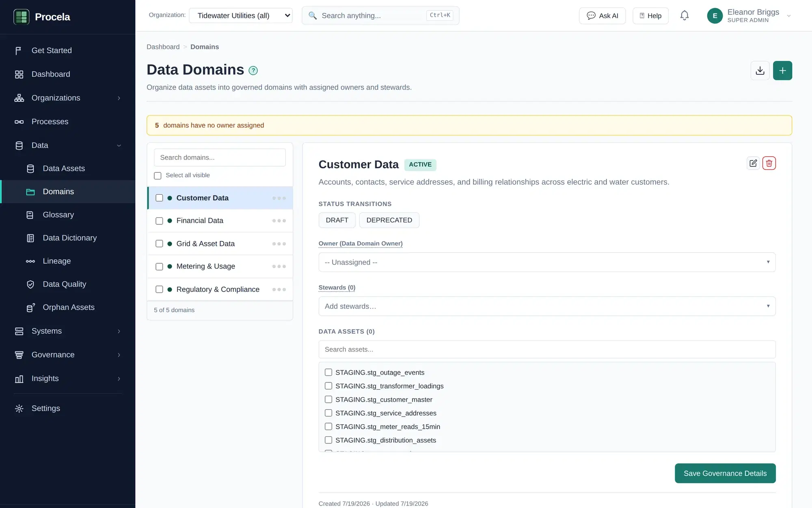Open Customer Data row three-dot menu
Image resolution: width=812 pixels, height=508 pixels.
point(279,198)
